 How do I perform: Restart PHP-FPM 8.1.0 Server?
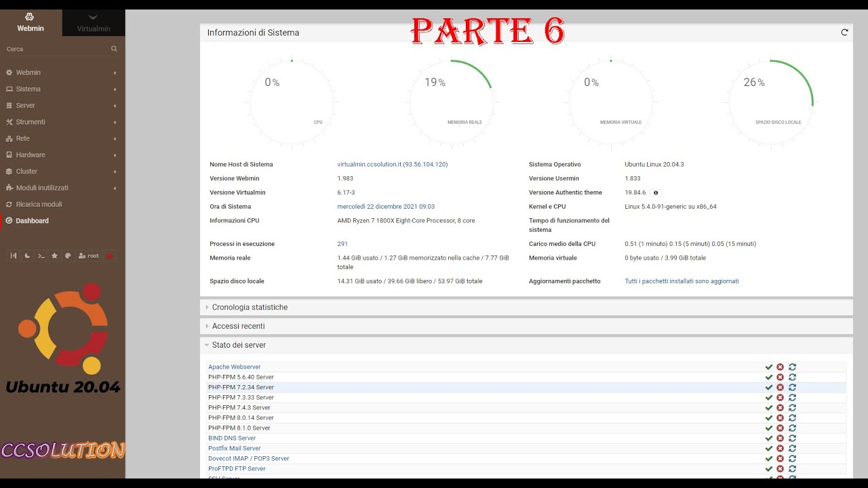click(x=792, y=428)
